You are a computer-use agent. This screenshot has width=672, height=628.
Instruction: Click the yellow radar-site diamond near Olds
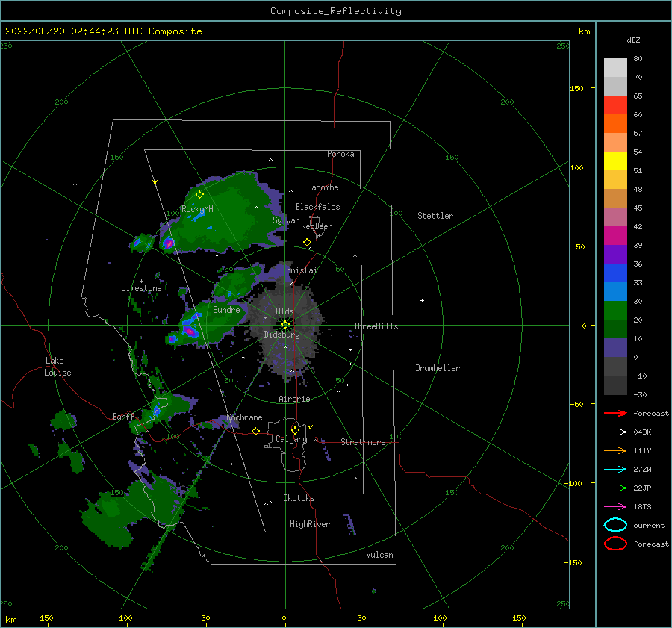click(285, 325)
